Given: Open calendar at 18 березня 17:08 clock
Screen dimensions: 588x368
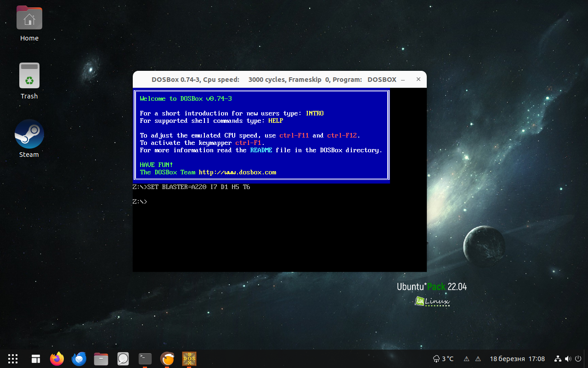Looking at the screenshot, I should [x=517, y=359].
